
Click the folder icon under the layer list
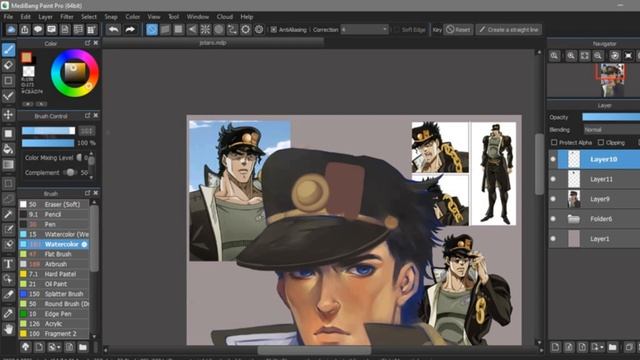pos(612,347)
